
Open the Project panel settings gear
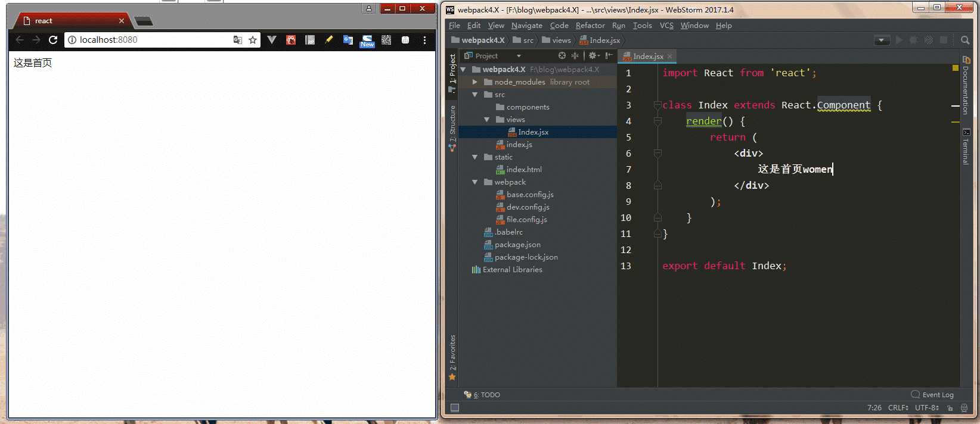(594, 55)
